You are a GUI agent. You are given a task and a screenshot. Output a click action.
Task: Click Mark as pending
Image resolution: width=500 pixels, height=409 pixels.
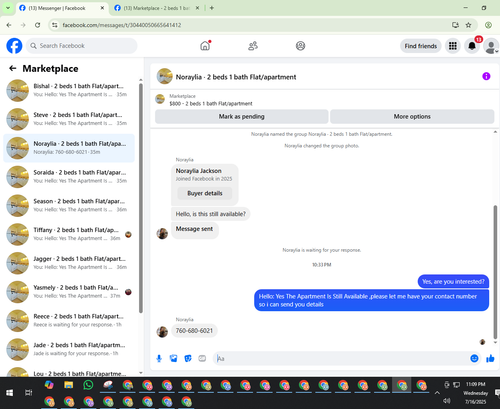point(242,116)
